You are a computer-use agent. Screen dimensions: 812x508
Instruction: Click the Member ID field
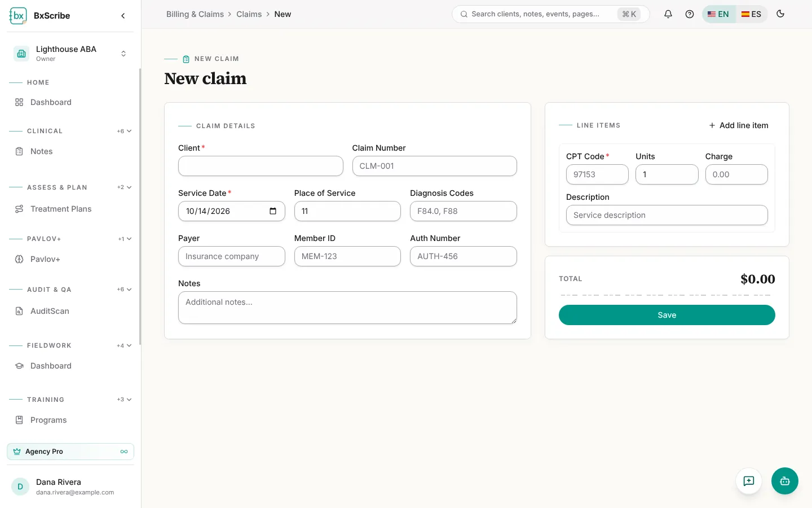[x=347, y=256]
